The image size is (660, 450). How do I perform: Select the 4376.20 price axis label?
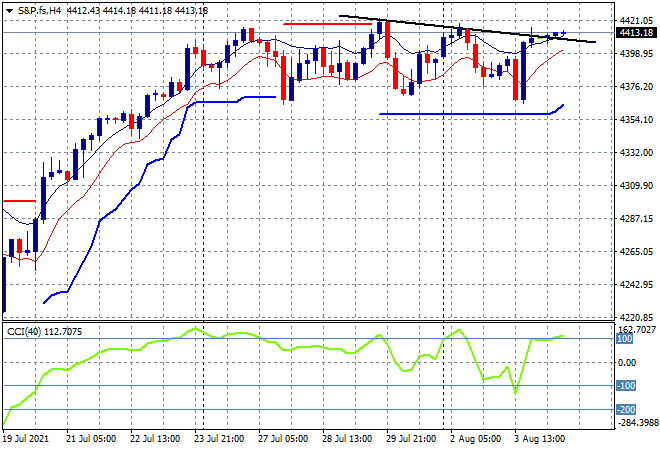[636, 86]
